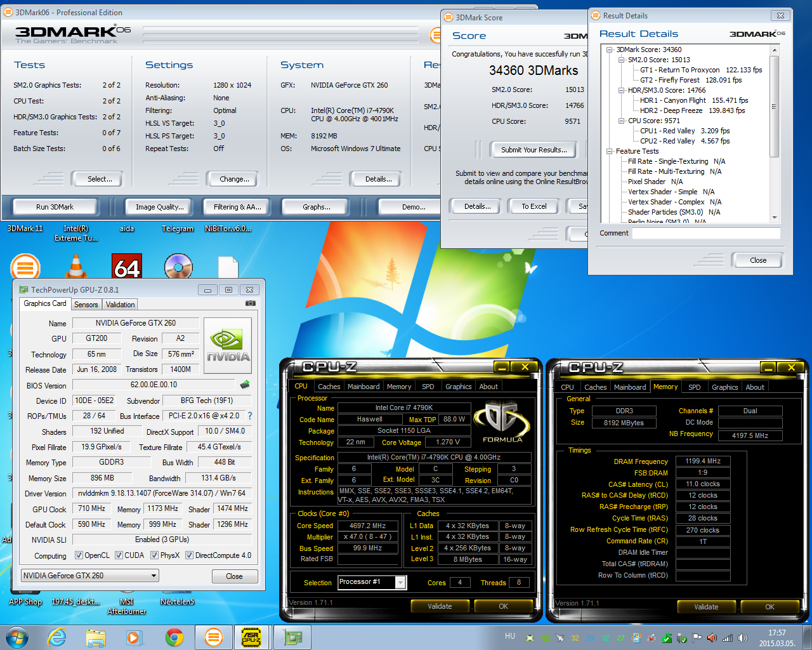The height and width of the screenshot is (650, 812).
Task: Collapse the SM2.0 Score: 15013 node
Action: (622, 60)
